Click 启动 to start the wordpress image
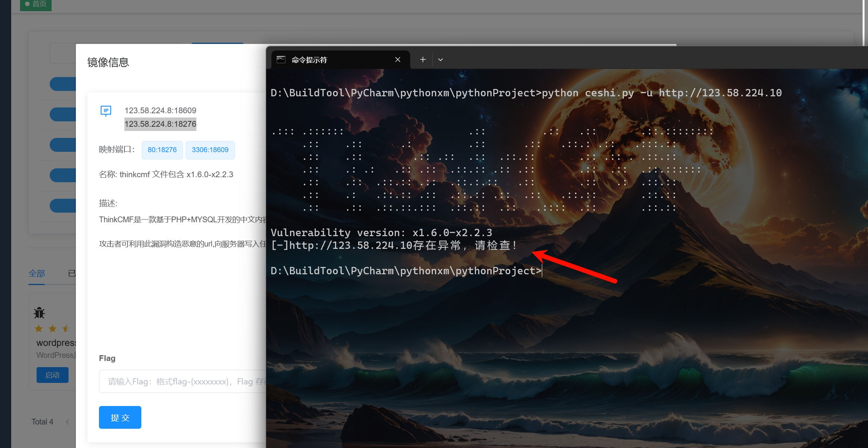The width and height of the screenshot is (868, 448). pyautogui.click(x=52, y=375)
